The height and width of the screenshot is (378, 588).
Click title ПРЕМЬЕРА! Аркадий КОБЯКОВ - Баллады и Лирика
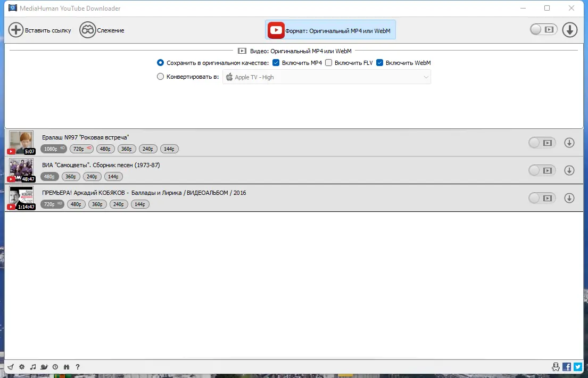click(144, 193)
